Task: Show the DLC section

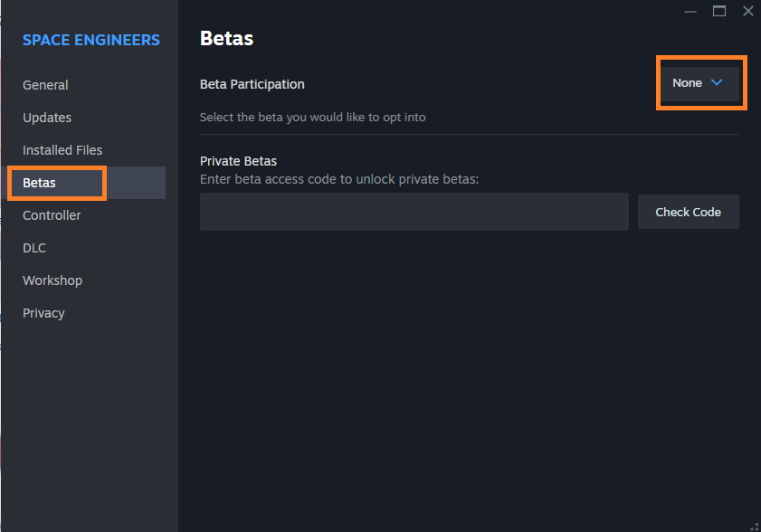Action: pos(34,248)
